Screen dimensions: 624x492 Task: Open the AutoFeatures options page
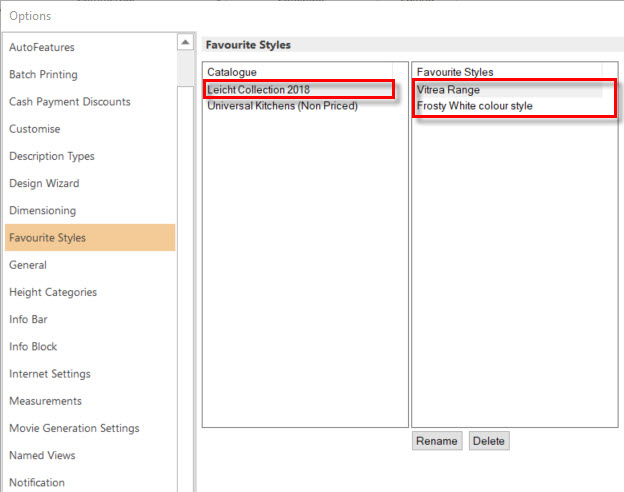pyautogui.click(x=90, y=47)
